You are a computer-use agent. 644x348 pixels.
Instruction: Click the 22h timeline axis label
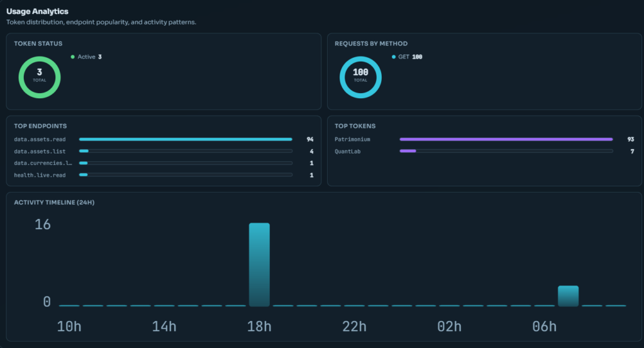click(354, 327)
